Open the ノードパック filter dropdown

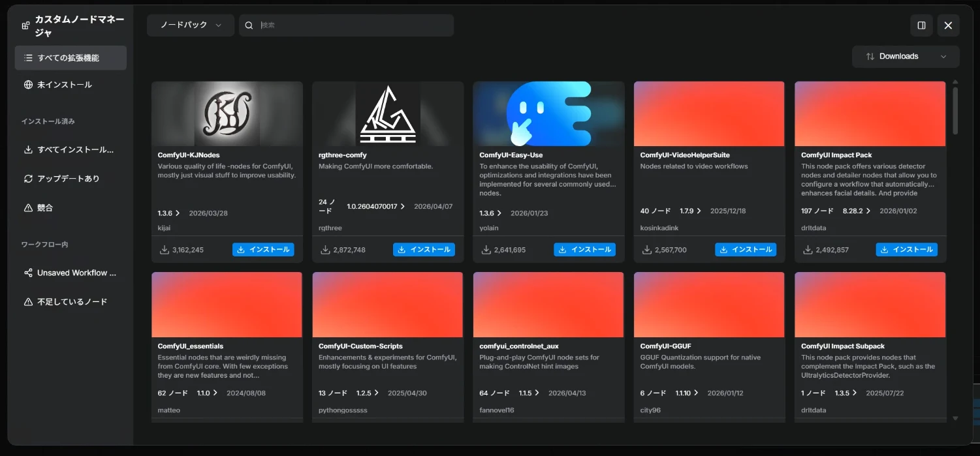(191, 25)
